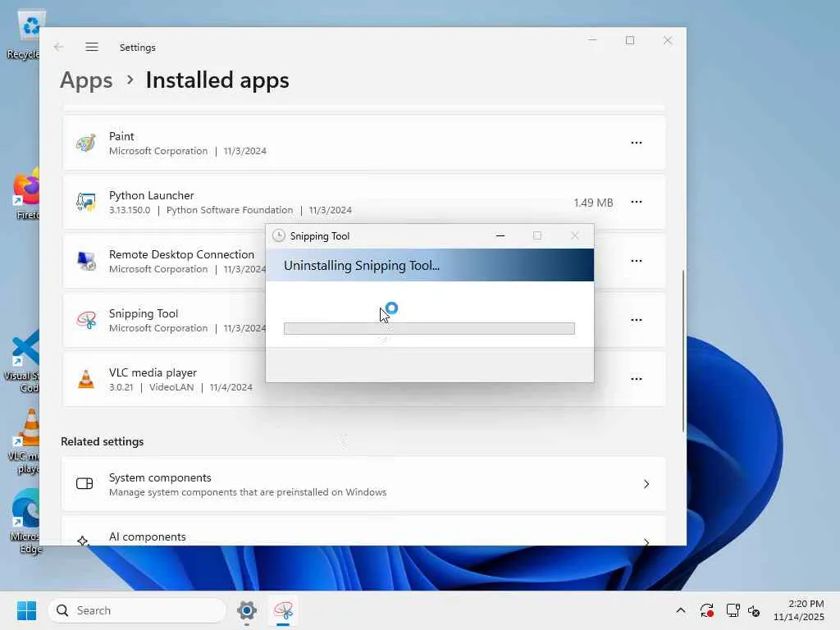Minimize the Snipping Tool uninstall dialog
Screen dimensions: 840x630
click(x=500, y=235)
